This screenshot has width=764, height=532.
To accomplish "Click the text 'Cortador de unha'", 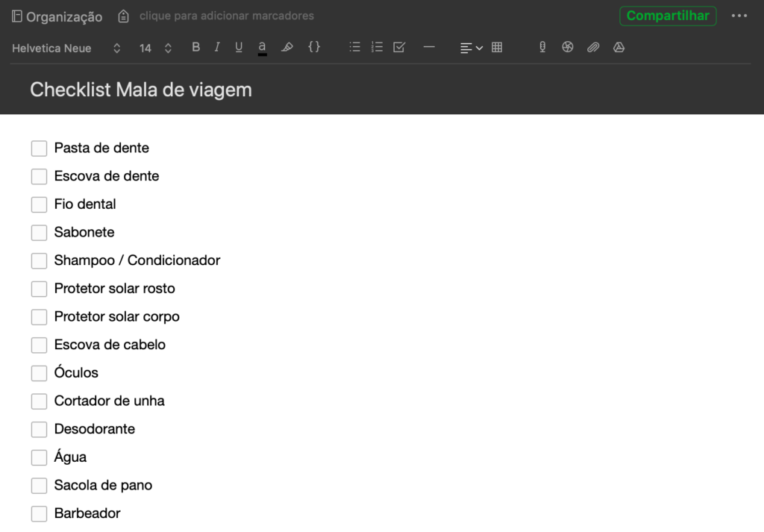I will (x=109, y=401).
